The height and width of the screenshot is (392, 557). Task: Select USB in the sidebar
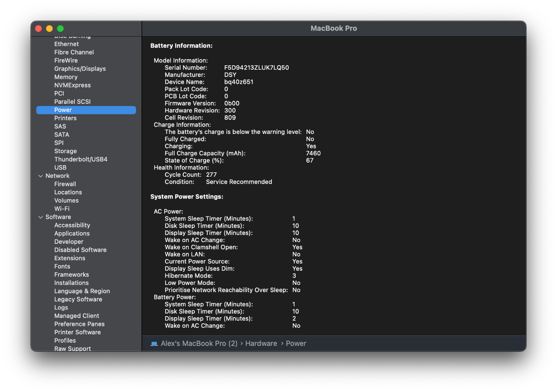click(x=60, y=167)
